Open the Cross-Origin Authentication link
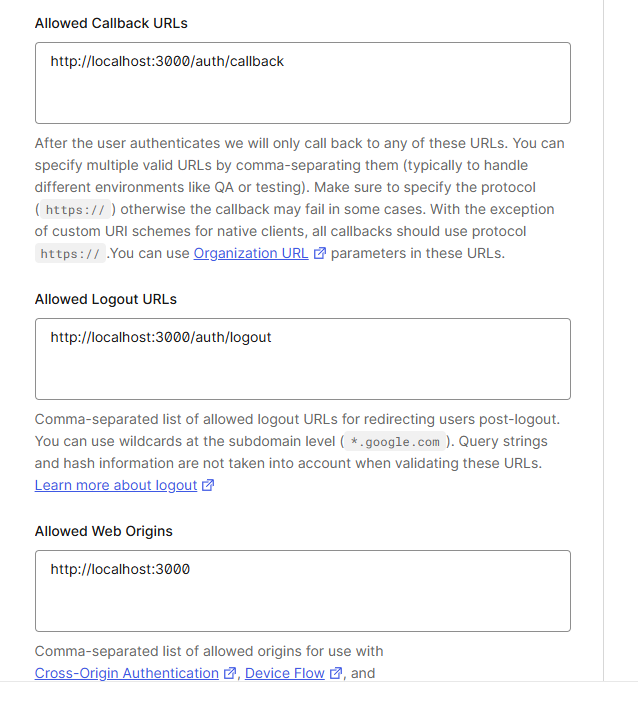 pos(127,673)
